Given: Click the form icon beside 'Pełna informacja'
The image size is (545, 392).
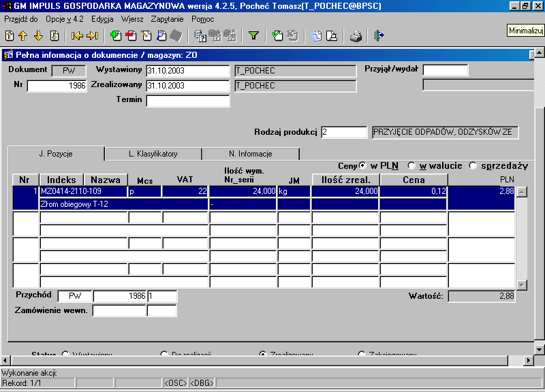Looking at the screenshot, I should click(8, 55).
